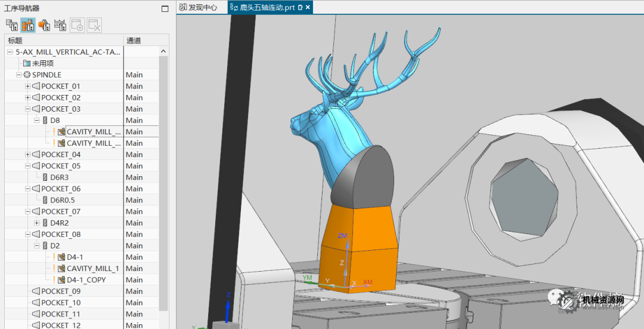This screenshot has width=644, height=329.
Task: Close the 鹿头五轴连动.prt tab
Action: [308, 8]
